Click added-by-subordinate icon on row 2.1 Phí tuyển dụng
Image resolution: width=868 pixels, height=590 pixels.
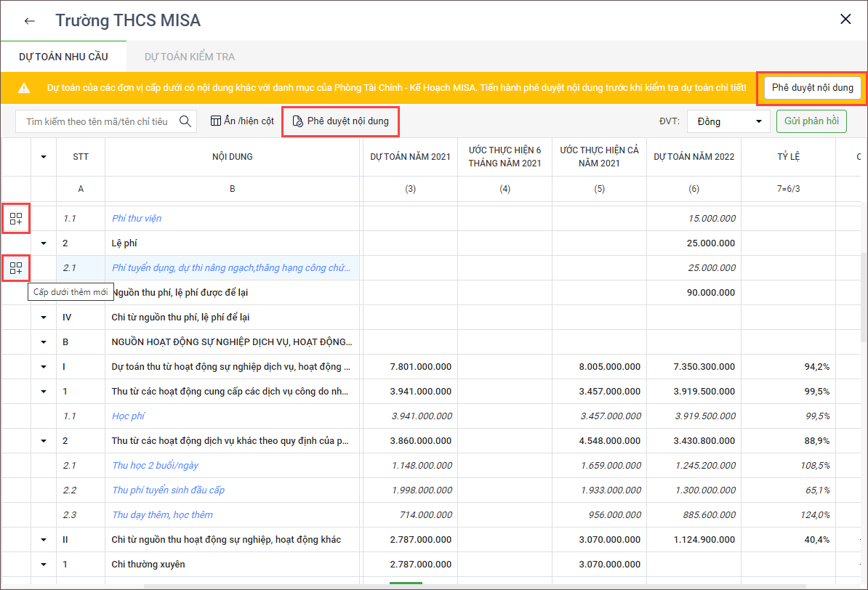click(x=16, y=268)
